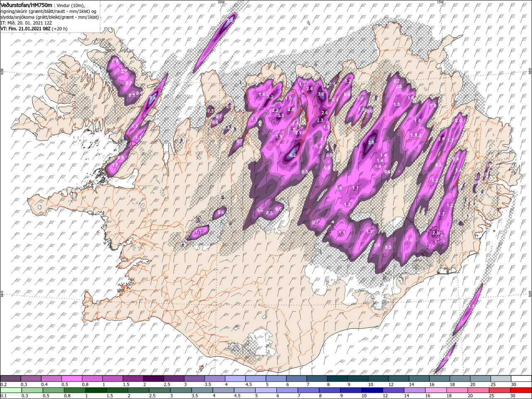Select the light pink rain swatch labeled 16
The width and height of the screenshot is (532, 399).
click(436, 390)
